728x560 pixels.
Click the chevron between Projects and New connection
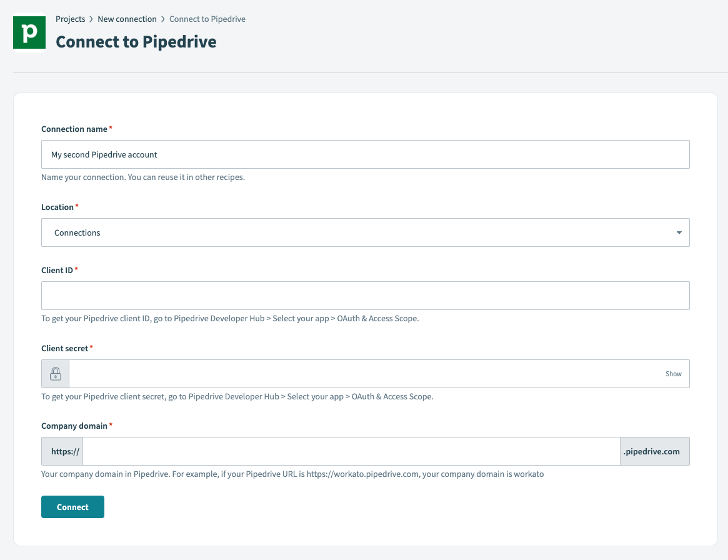[x=89, y=19]
